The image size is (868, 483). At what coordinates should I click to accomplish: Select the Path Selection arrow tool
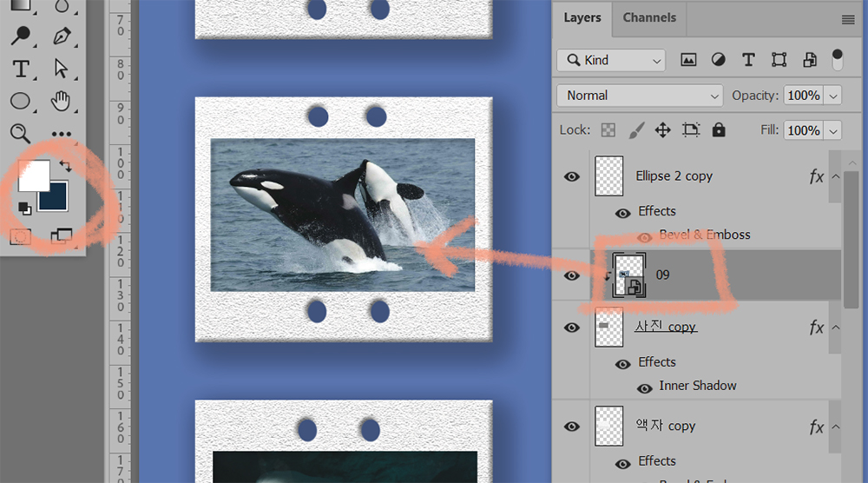[x=61, y=69]
